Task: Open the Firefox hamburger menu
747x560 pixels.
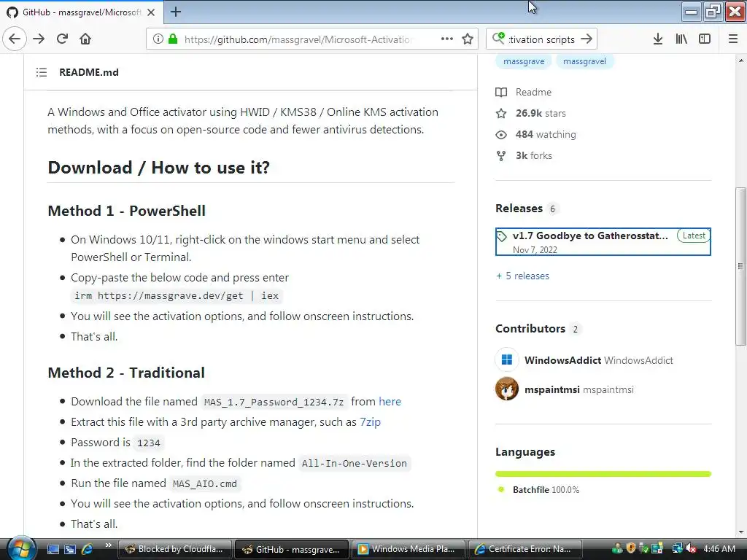Action: 733,39
